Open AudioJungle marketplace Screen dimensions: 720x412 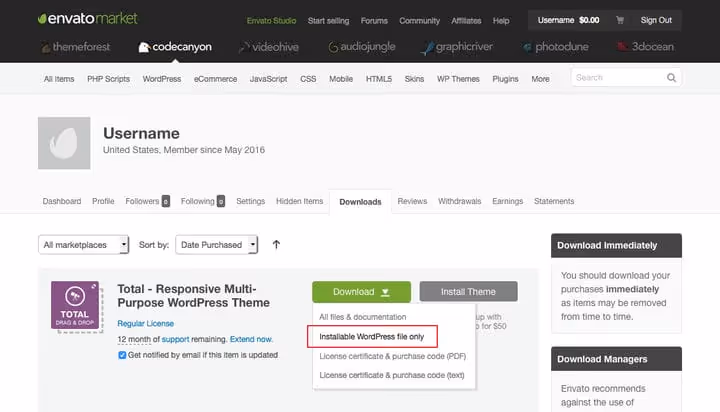(x=362, y=47)
